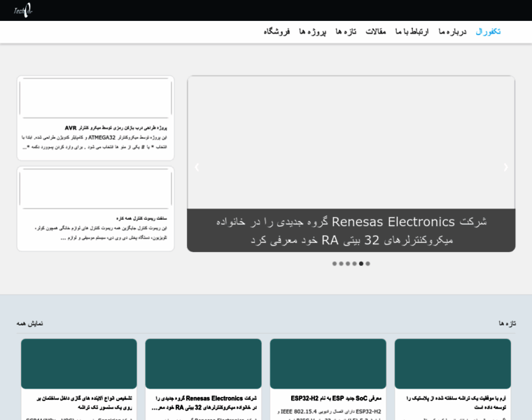This screenshot has height=420, width=532.
Task: Click the تازه ها section heading
Action: (x=507, y=323)
